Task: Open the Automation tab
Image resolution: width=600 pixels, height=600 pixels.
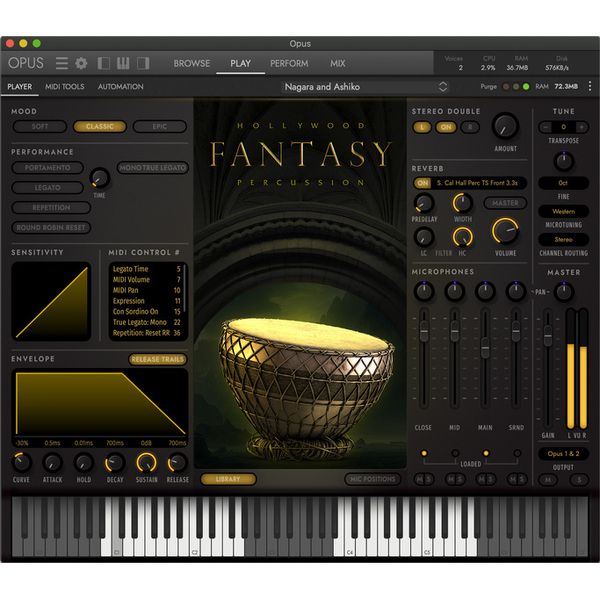Action: (121, 86)
